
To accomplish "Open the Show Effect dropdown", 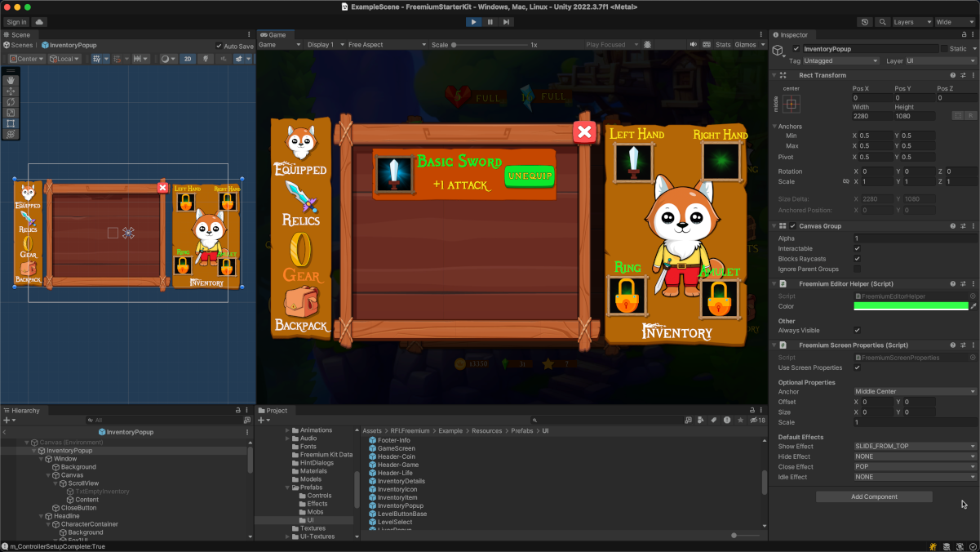I will [914, 447].
